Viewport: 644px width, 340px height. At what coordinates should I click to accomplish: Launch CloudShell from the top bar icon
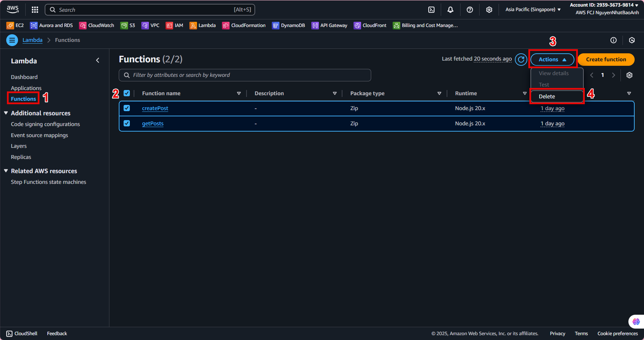(x=431, y=10)
